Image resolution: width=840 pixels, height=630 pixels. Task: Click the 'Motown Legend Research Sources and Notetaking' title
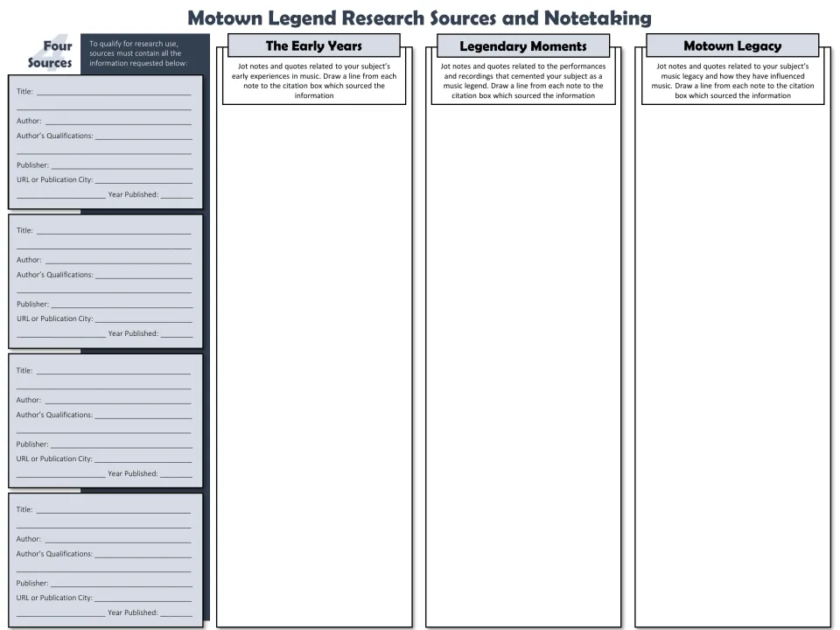(x=419, y=18)
